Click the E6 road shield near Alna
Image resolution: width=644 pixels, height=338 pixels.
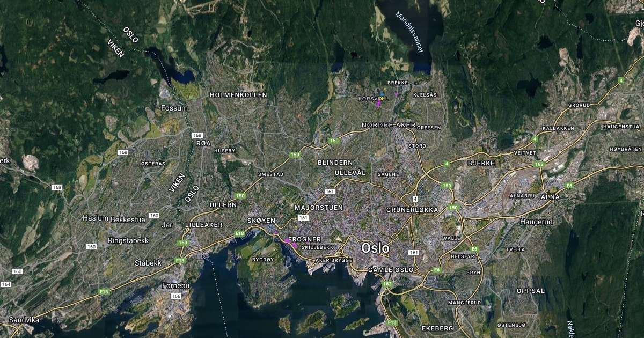click(x=569, y=186)
